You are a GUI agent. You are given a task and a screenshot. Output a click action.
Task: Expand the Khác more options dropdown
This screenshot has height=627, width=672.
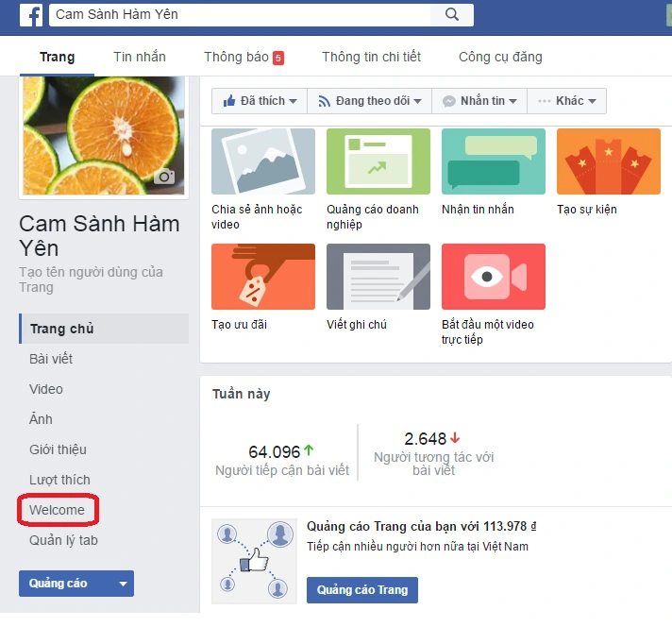click(x=566, y=101)
